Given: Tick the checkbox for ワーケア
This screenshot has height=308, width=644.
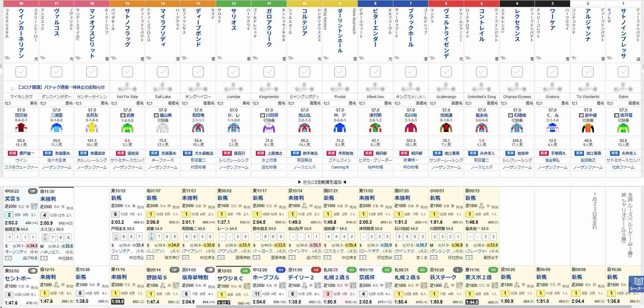Looking at the screenshot, I should (x=552, y=72).
